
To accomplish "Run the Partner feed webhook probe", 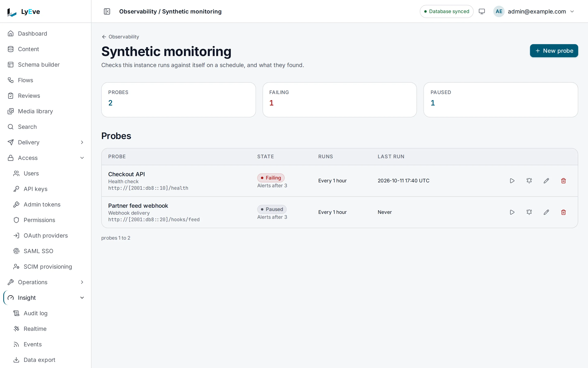I will 512,212.
